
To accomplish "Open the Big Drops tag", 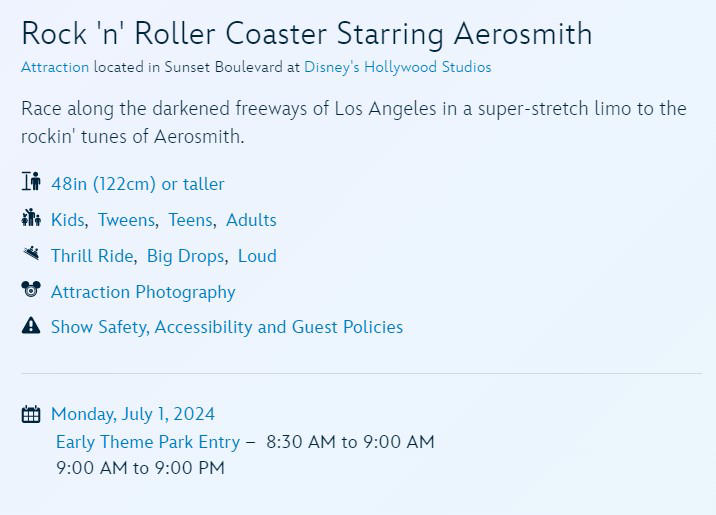I will click(186, 256).
